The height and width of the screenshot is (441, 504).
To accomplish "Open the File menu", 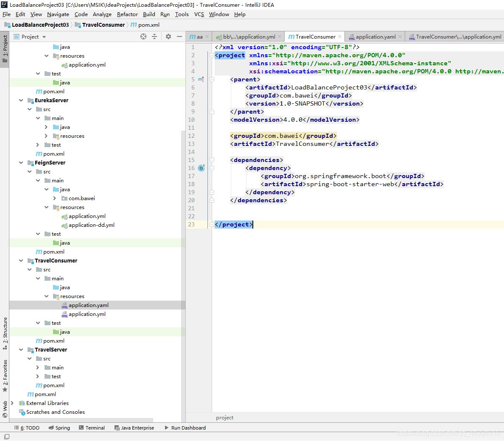I will coord(6,14).
